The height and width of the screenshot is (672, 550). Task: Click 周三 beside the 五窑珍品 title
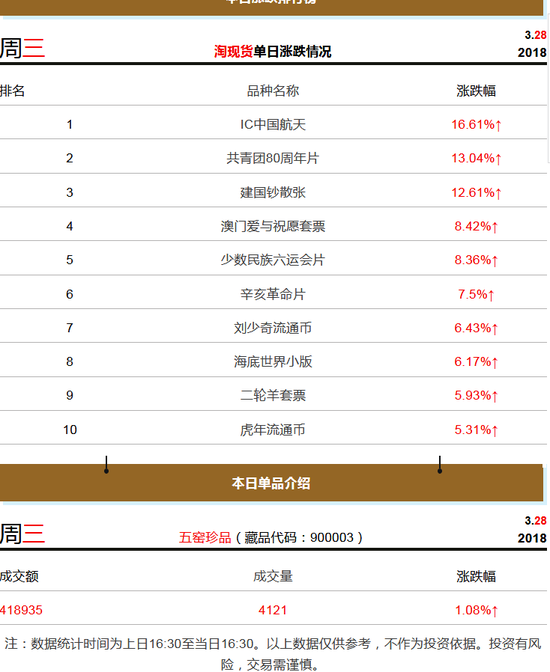pyautogui.click(x=22, y=534)
